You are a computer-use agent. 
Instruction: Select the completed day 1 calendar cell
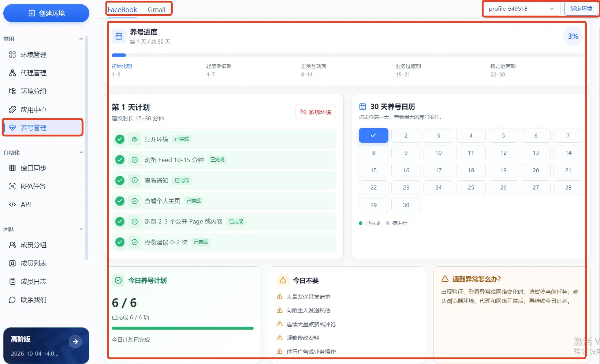(373, 135)
